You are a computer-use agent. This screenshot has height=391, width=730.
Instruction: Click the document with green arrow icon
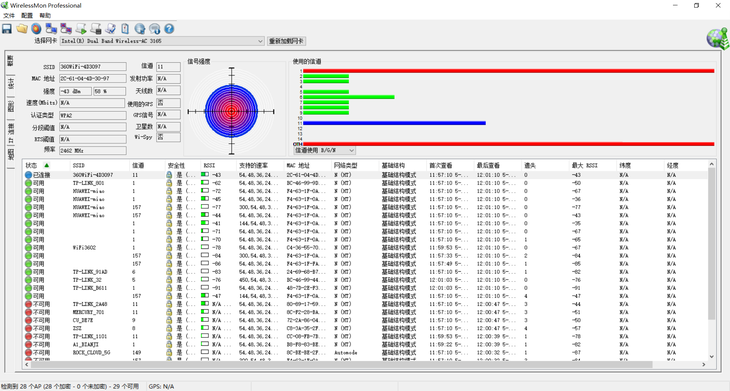tap(81, 29)
